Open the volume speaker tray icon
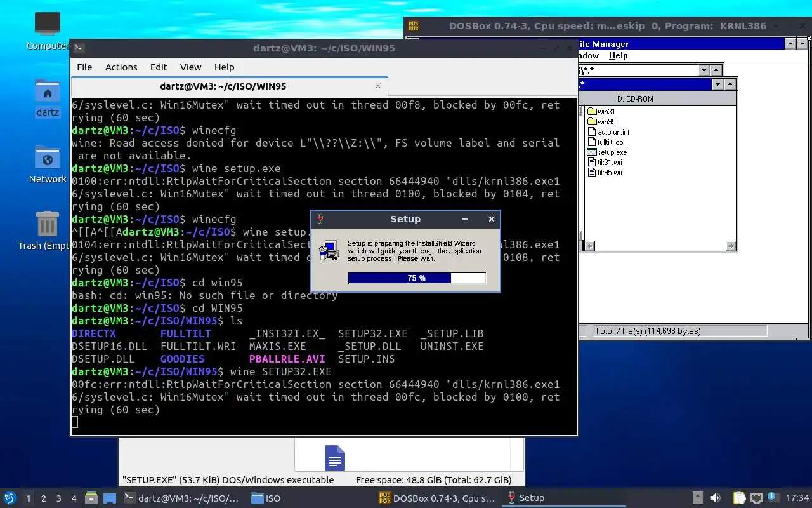This screenshot has height=508, width=812. pos(716,498)
